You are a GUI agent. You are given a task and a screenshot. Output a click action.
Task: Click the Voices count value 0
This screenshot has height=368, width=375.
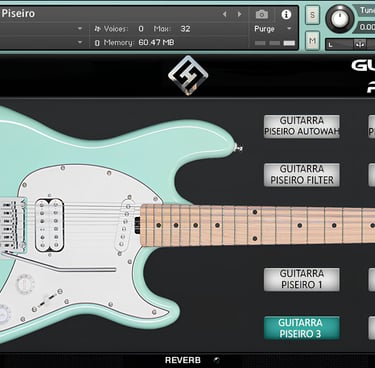click(141, 29)
